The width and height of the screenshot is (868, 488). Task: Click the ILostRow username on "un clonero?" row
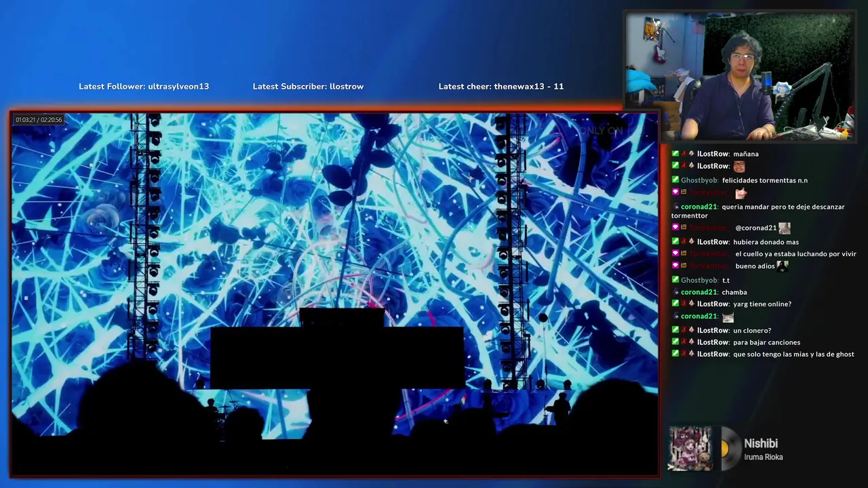point(713,331)
